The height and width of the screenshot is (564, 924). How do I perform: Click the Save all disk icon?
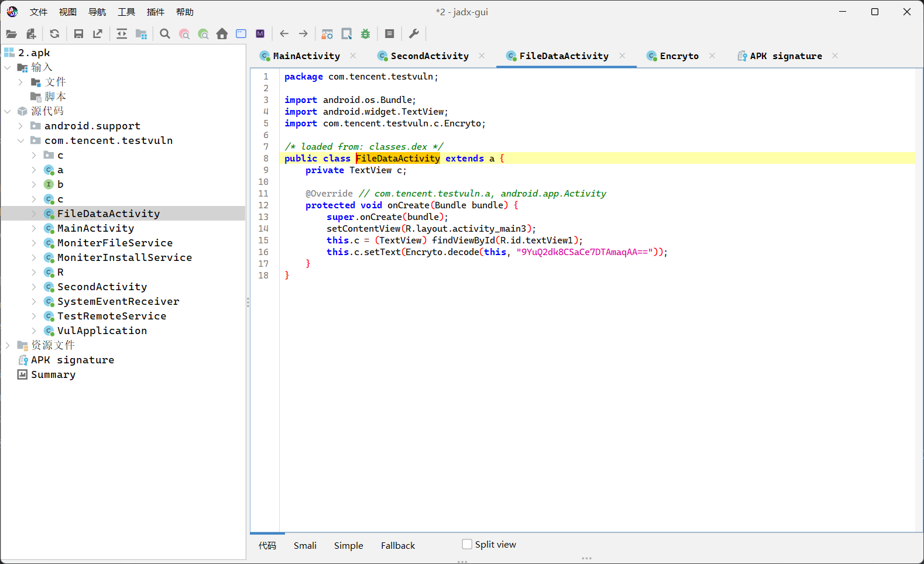tap(78, 34)
